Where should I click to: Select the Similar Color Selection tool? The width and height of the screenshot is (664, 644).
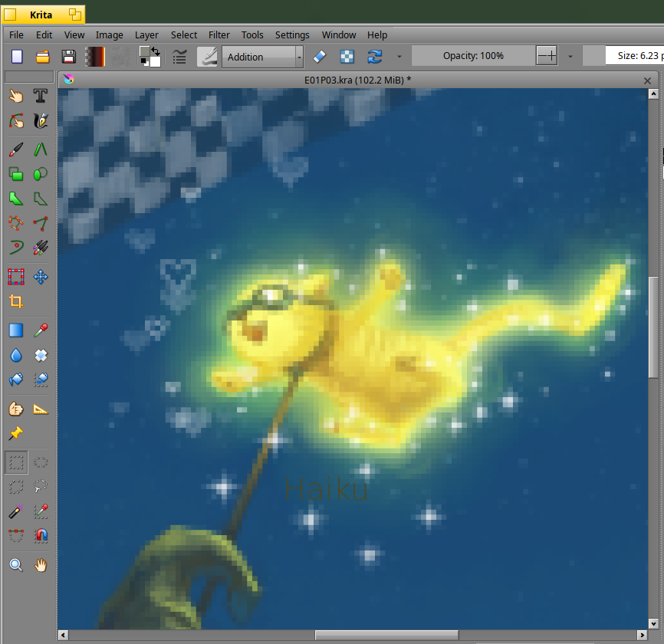point(41,511)
